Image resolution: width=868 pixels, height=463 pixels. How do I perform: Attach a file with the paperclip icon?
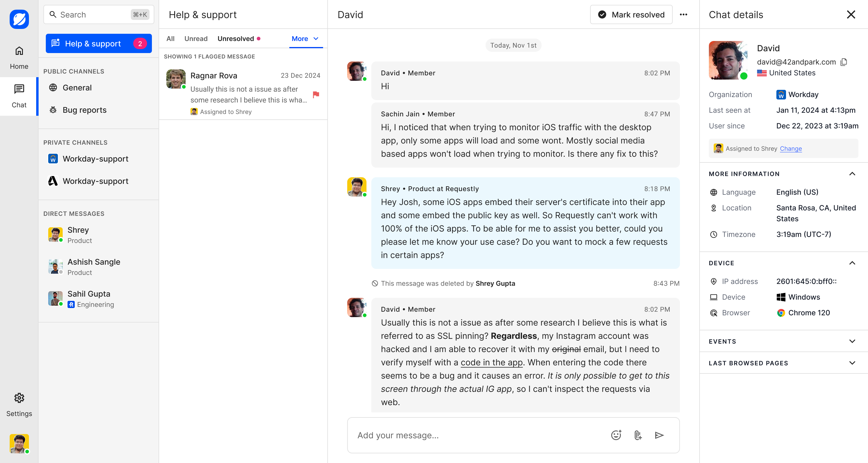[x=637, y=435]
